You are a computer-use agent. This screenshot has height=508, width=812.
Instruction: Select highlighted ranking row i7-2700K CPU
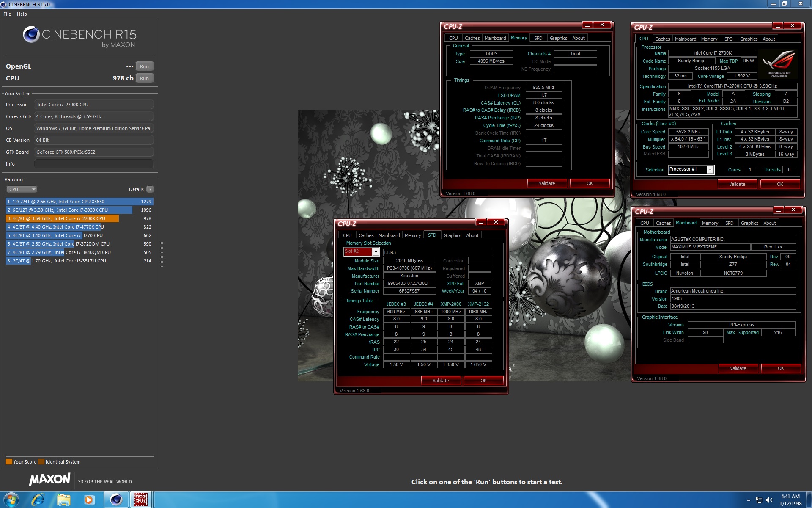(x=79, y=218)
